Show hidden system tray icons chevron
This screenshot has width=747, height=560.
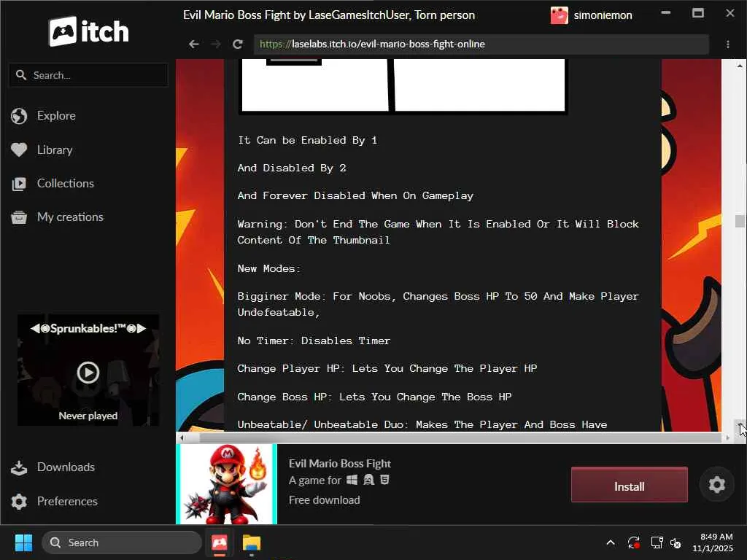[x=611, y=542]
